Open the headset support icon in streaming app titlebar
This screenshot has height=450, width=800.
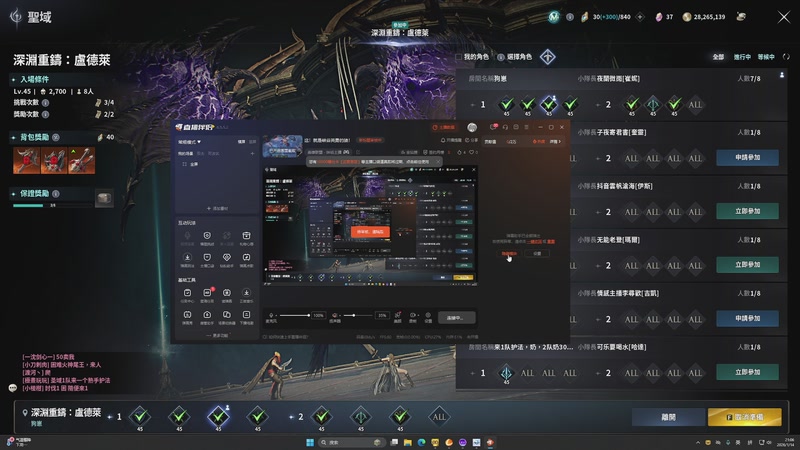point(505,127)
